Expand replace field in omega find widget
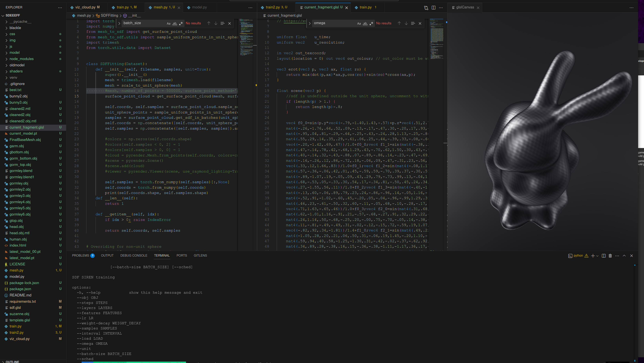Image resolution: width=644 pixels, height=363 pixels. tap(309, 23)
